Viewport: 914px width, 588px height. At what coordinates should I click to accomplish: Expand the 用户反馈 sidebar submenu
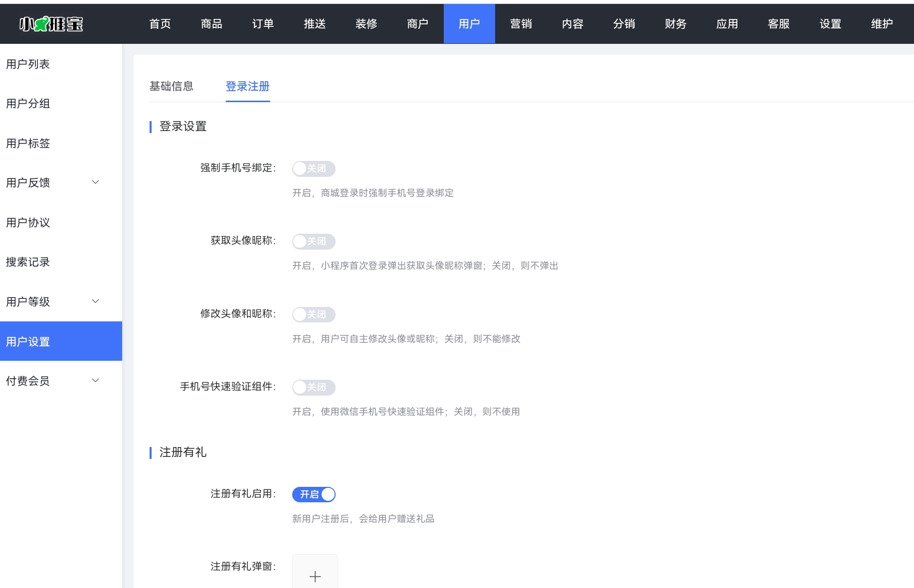(x=52, y=183)
